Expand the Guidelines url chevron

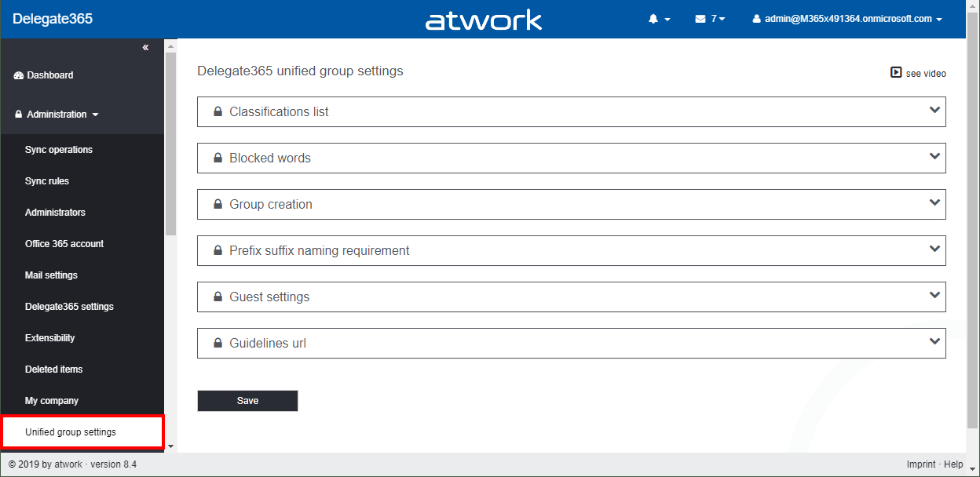pyautogui.click(x=934, y=341)
